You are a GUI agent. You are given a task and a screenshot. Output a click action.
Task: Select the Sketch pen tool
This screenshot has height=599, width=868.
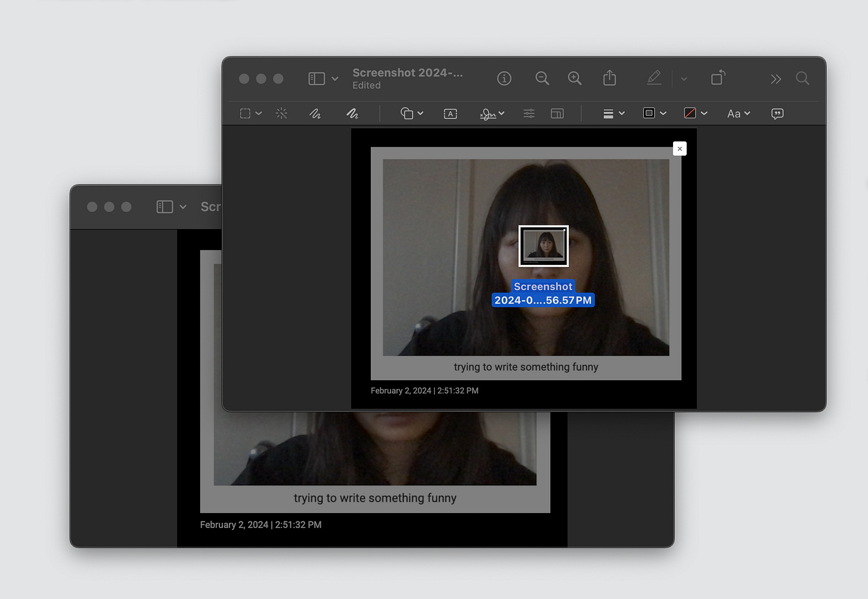(x=315, y=113)
